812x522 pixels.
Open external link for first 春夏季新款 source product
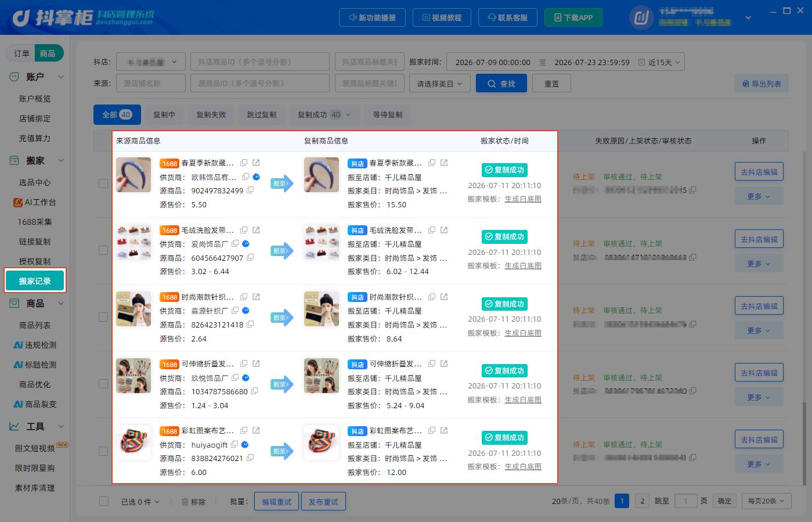256,163
